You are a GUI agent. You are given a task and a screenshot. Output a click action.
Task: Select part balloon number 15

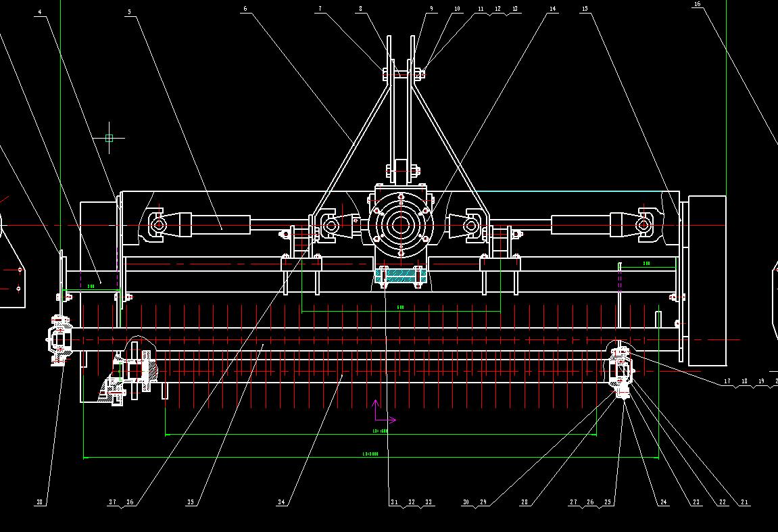[x=585, y=8]
